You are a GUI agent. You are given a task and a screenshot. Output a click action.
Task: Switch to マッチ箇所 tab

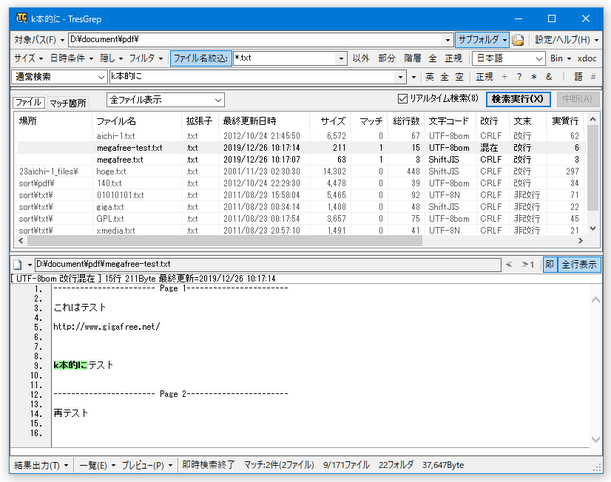pyautogui.click(x=68, y=103)
